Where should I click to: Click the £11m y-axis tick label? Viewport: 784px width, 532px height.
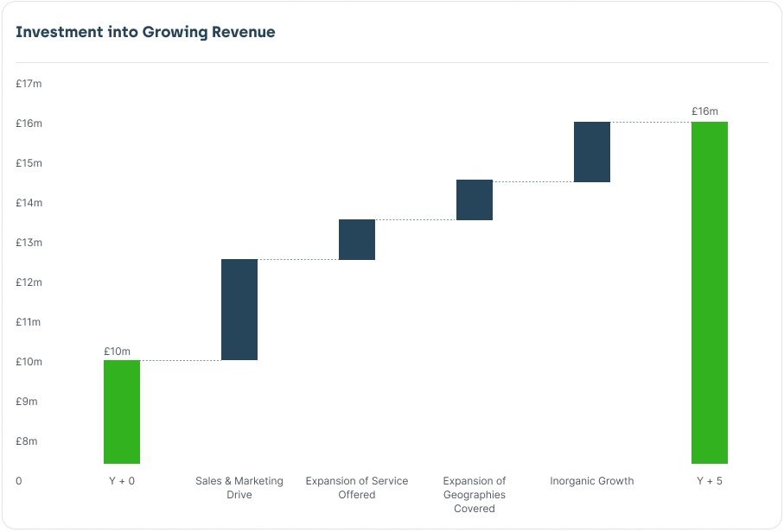pyautogui.click(x=29, y=322)
